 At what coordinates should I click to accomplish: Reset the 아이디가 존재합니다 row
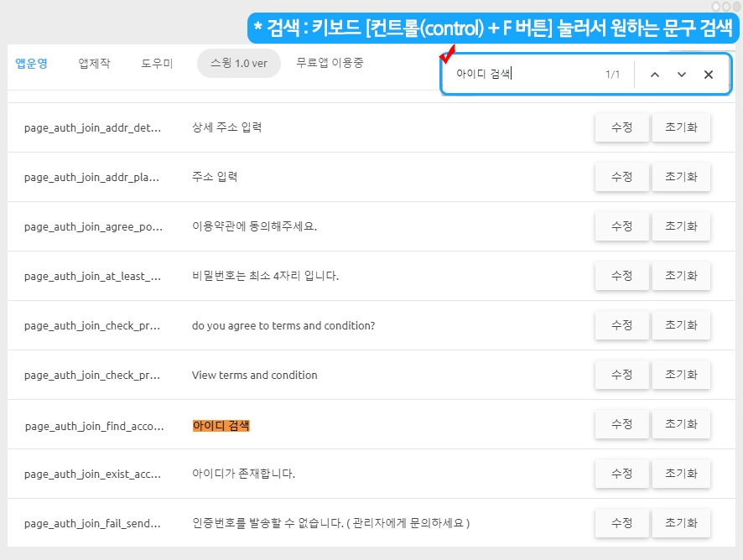681,474
